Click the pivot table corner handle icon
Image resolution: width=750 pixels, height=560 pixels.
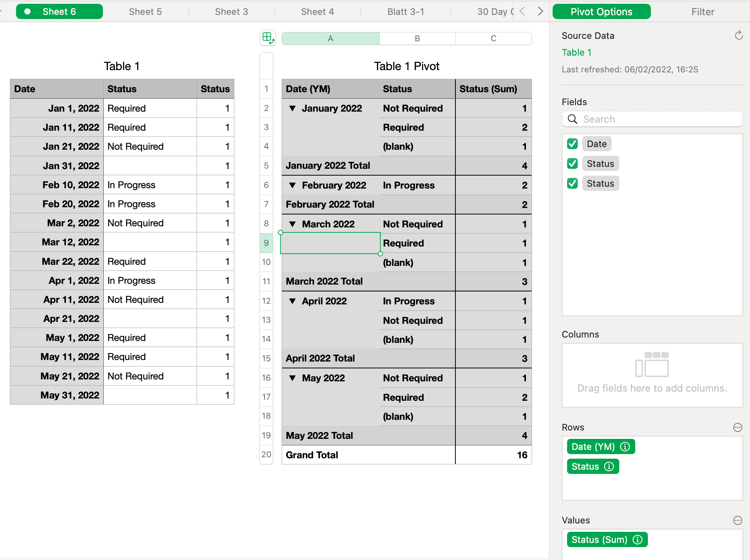click(268, 38)
